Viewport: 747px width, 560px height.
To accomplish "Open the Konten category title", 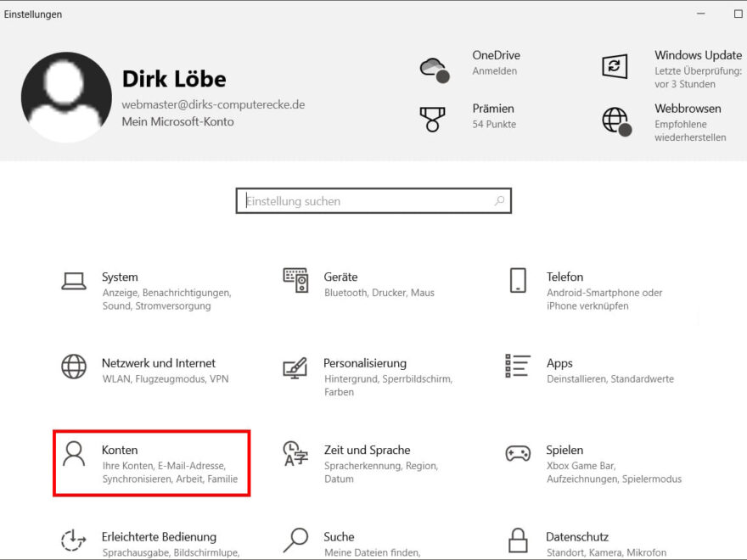I will pos(120,450).
